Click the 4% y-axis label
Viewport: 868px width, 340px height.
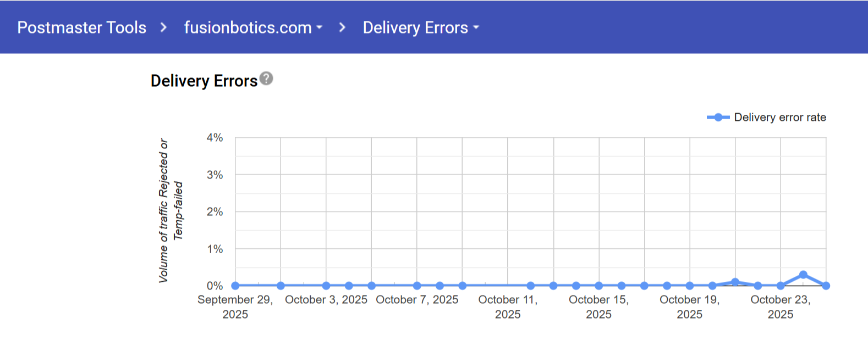215,138
